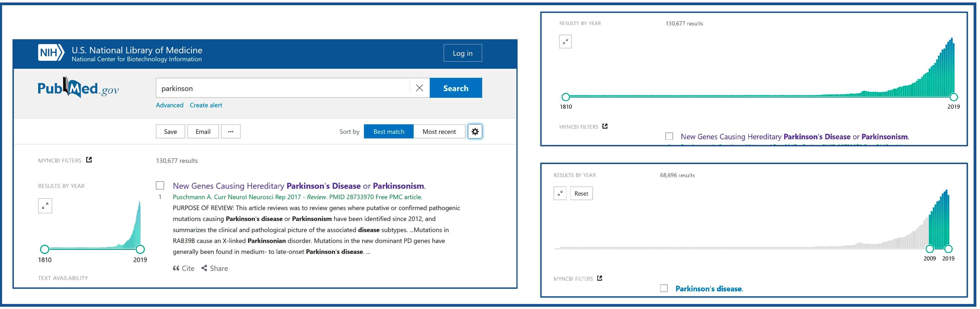This screenshot has width=980, height=309.
Task: Check the box for New Genes article
Action: click(x=160, y=185)
